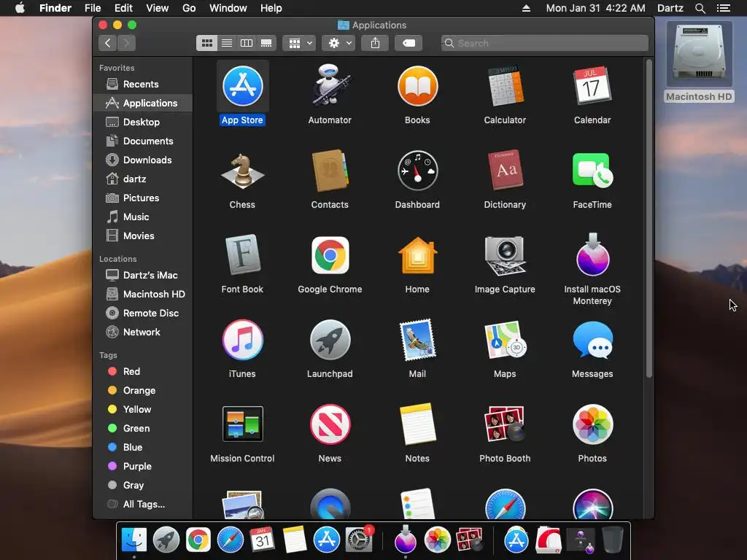Select the Font Book app icon
This screenshot has width=747, height=560.
click(x=242, y=255)
